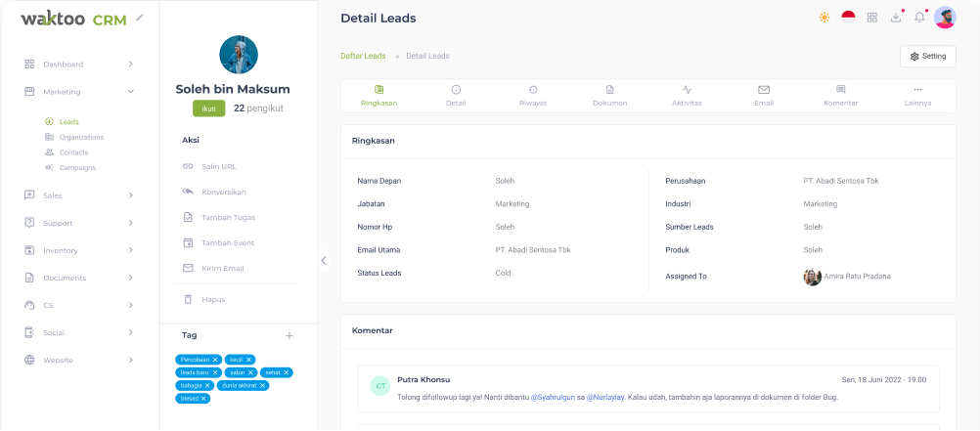
Task: Open user profile avatar in header
Action: click(x=945, y=18)
